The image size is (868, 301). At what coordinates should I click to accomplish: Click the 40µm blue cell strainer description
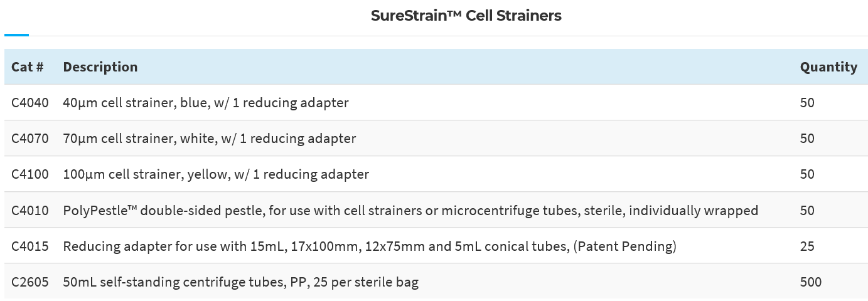pos(206,103)
